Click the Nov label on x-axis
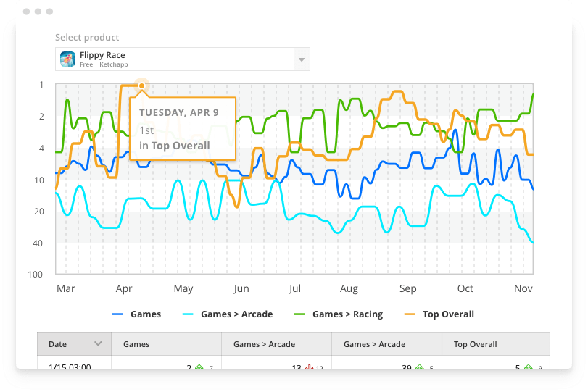Viewport: 588px width, 392px height. [x=523, y=288]
